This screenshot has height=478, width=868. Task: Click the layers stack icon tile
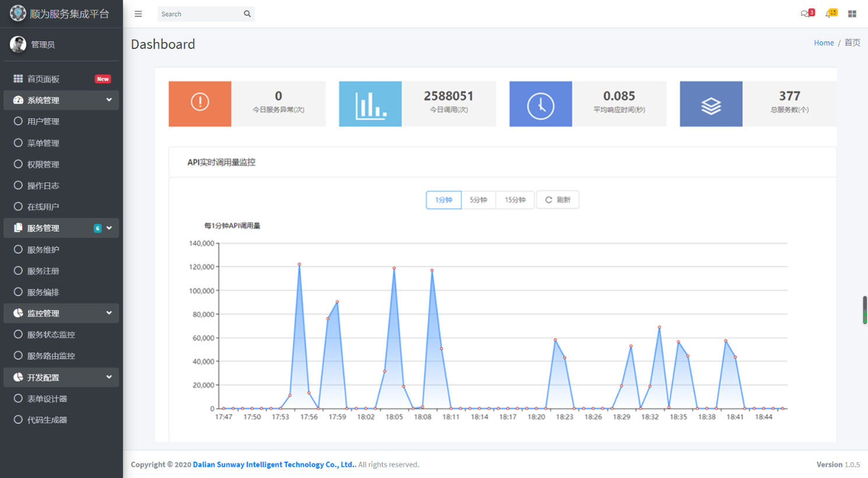tap(711, 104)
